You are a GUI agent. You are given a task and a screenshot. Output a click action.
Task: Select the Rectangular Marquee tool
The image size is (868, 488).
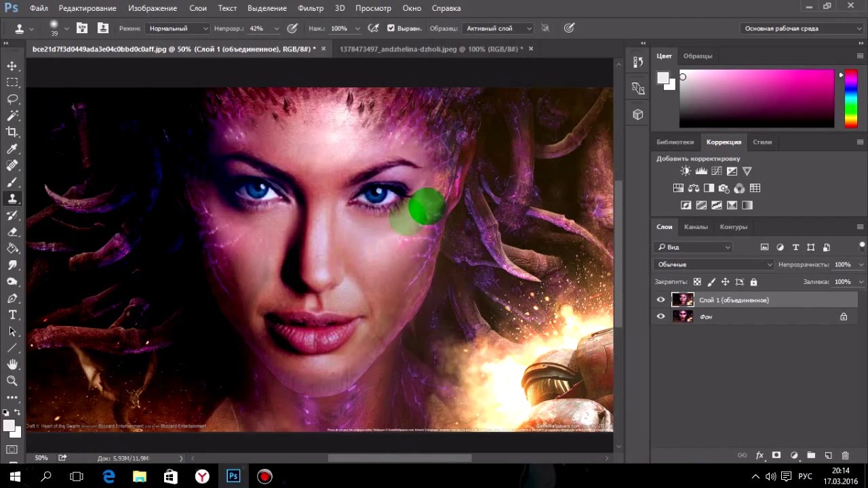point(12,82)
